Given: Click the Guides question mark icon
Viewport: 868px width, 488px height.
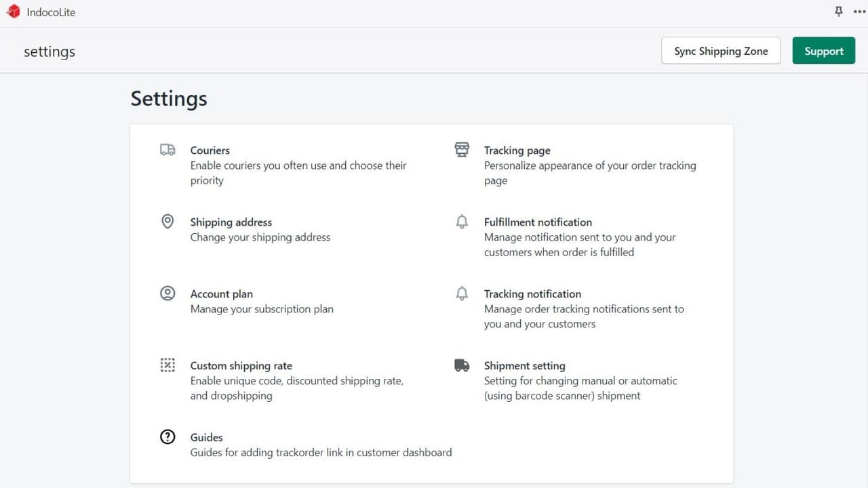Looking at the screenshot, I should (167, 437).
